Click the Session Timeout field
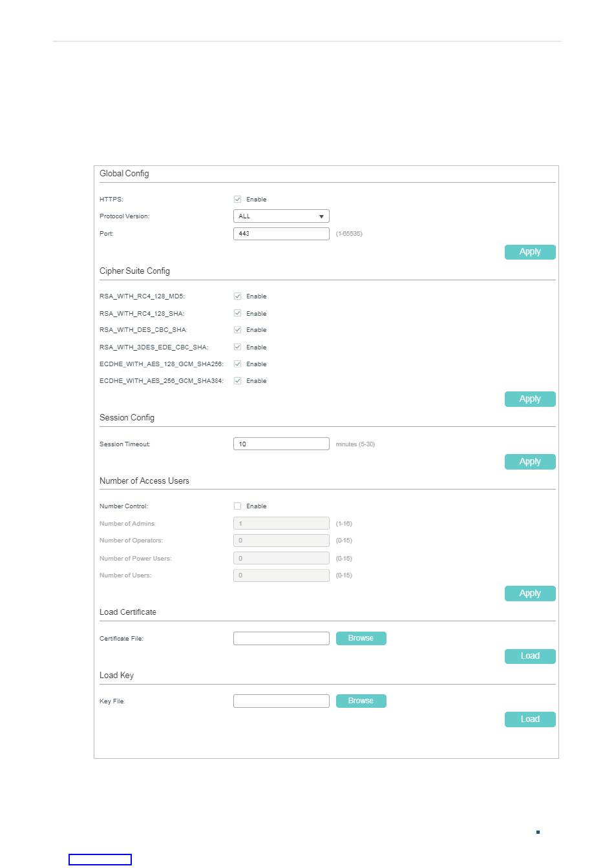Viewport: 614px width, 868px height. (281, 444)
